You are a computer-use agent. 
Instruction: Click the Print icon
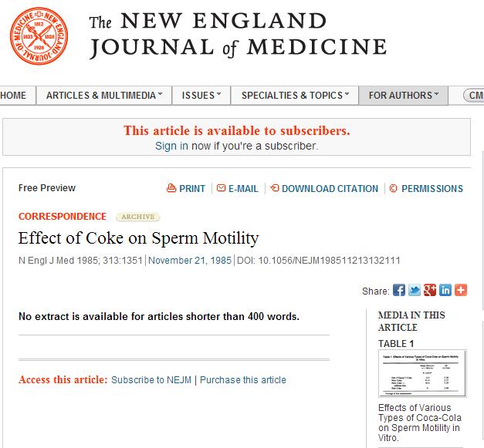click(x=172, y=189)
